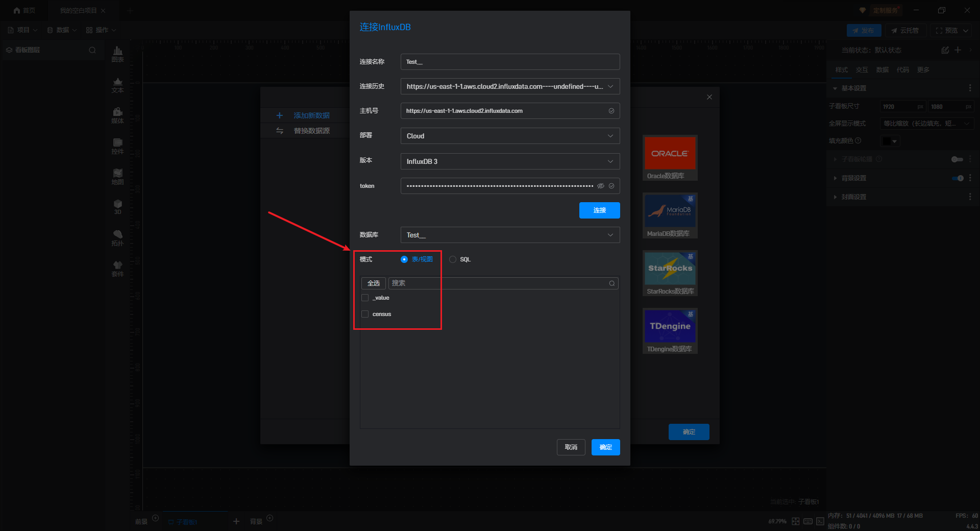Click the token visibility eye icon

[601, 186]
